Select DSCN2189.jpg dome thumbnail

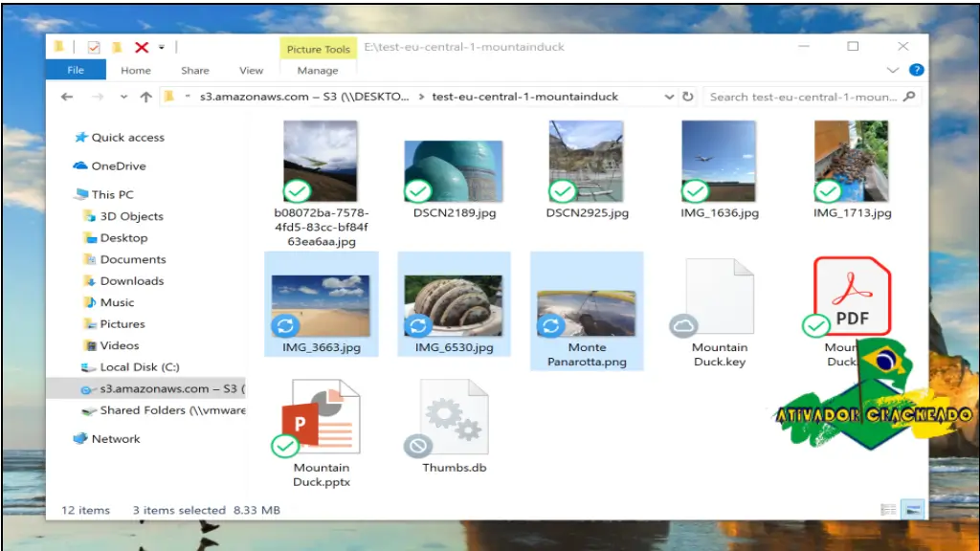click(453, 171)
